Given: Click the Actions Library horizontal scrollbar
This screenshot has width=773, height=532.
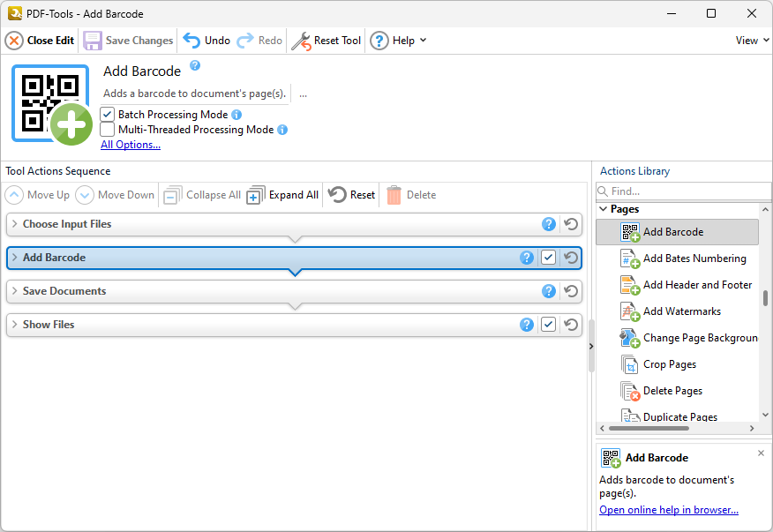Looking at the screenshot, I should pyautogui.click(x=649, y=429).
